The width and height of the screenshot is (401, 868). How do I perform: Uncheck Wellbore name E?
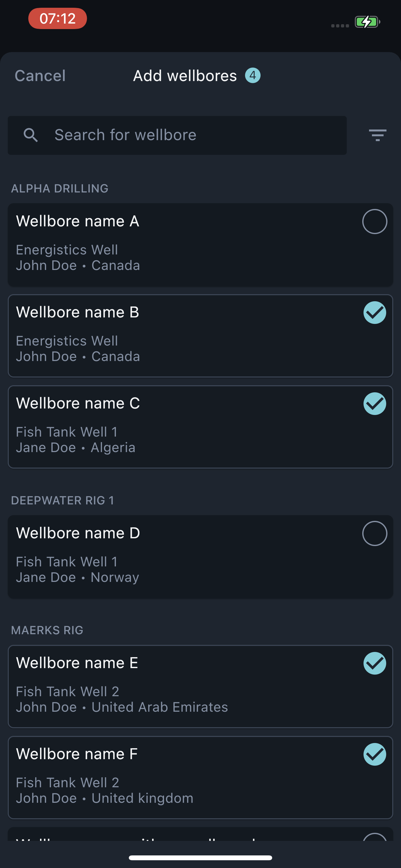375,664
